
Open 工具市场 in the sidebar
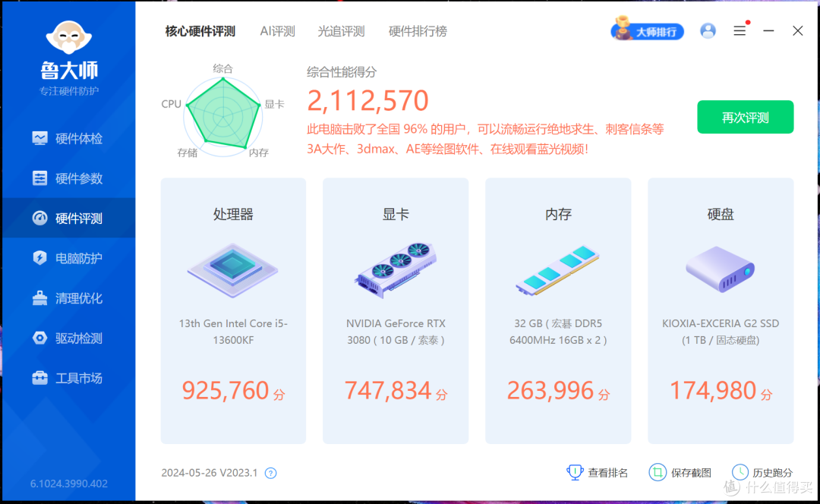point(68,377)
